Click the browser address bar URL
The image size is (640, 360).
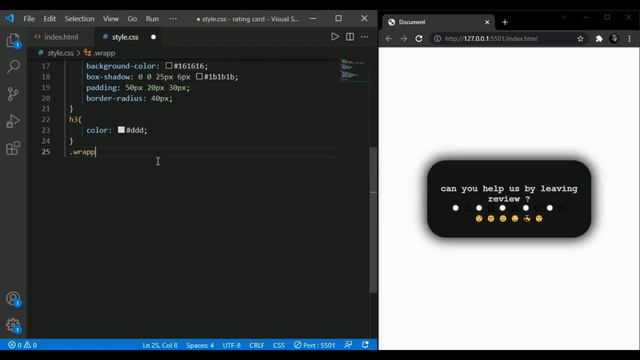[x=491, y=39]
